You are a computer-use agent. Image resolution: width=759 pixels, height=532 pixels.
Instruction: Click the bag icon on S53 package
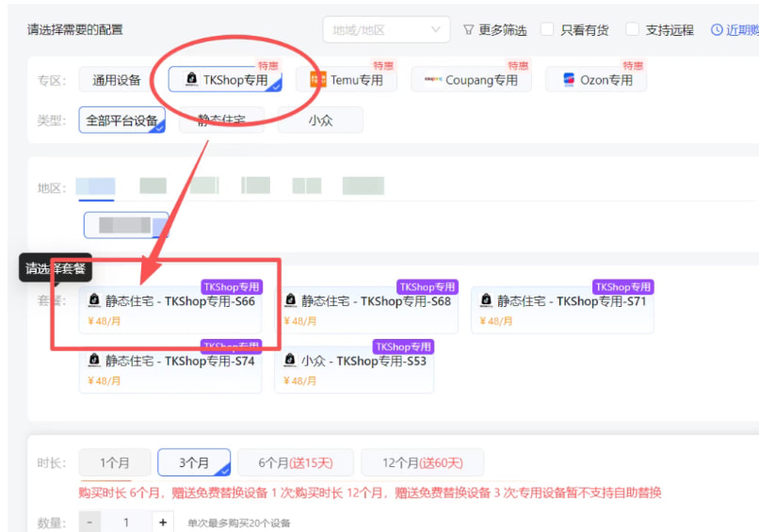[290, 360]
